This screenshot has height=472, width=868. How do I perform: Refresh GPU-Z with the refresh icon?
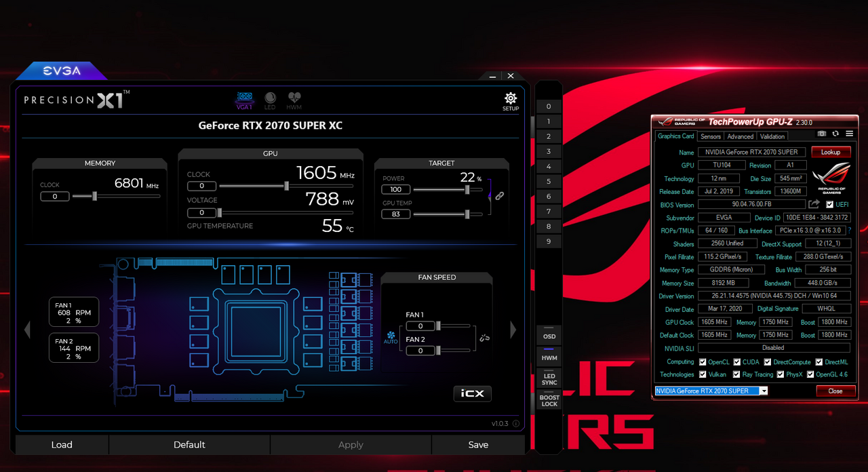[x=835, y=134]
